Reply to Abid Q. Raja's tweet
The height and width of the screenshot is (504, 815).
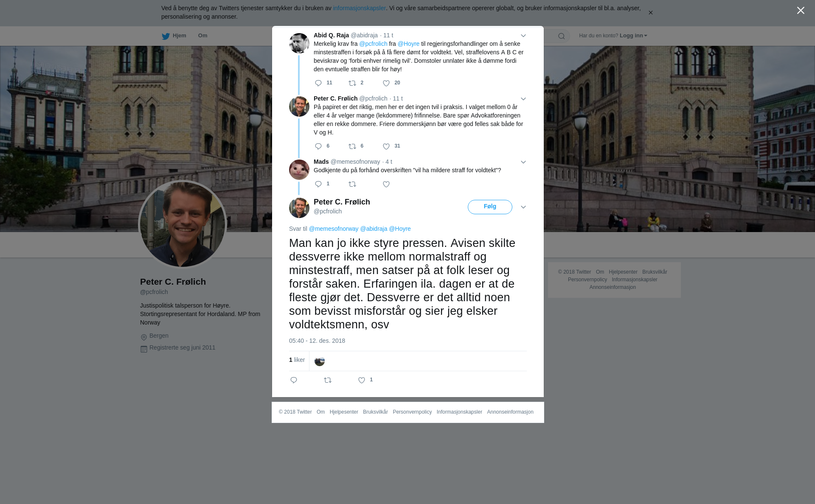click(x=318, y=83)
